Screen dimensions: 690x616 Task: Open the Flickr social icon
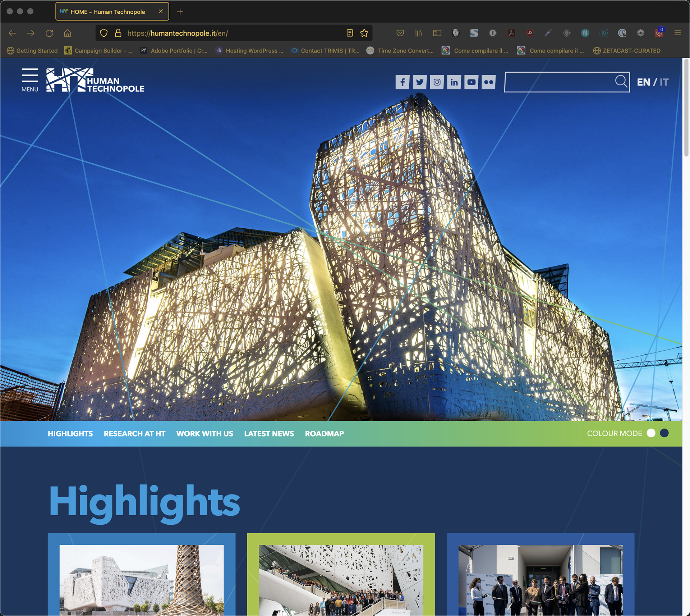coord(488,82)
